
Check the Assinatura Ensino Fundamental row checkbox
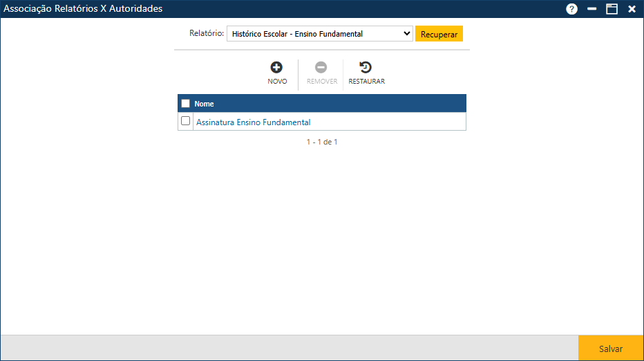[x=186, y=121]
